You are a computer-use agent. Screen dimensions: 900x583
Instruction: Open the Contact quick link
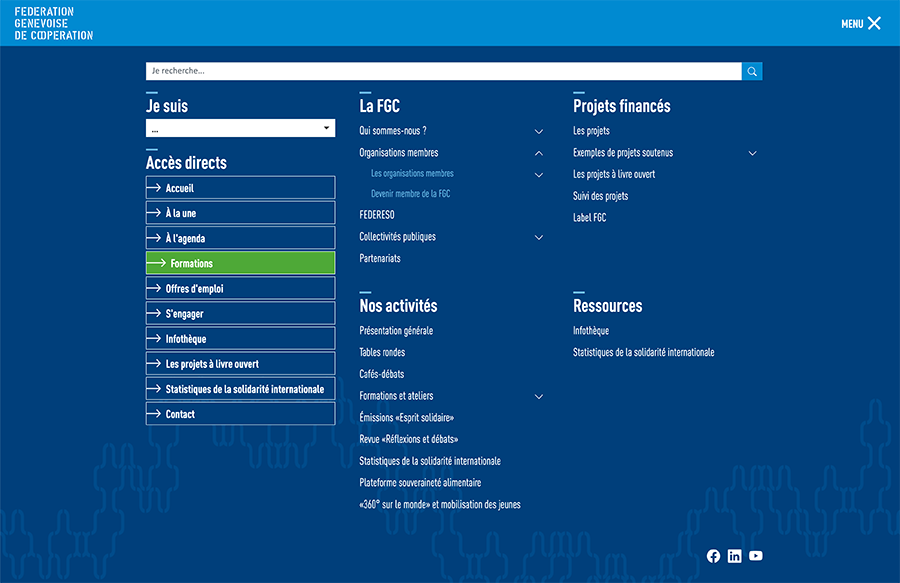pyautogui.click(x=240, y=414)
